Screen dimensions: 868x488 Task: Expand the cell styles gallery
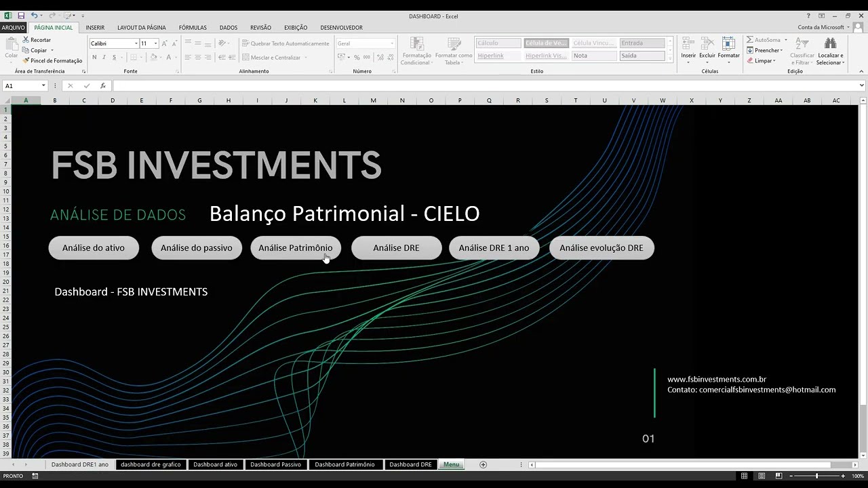click(x=670, y=60)
